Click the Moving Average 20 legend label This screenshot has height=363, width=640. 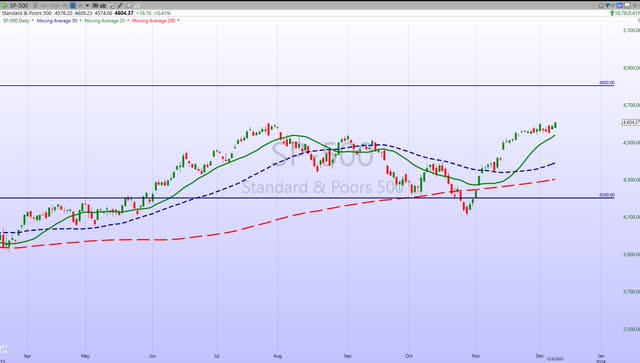(105, 20)
